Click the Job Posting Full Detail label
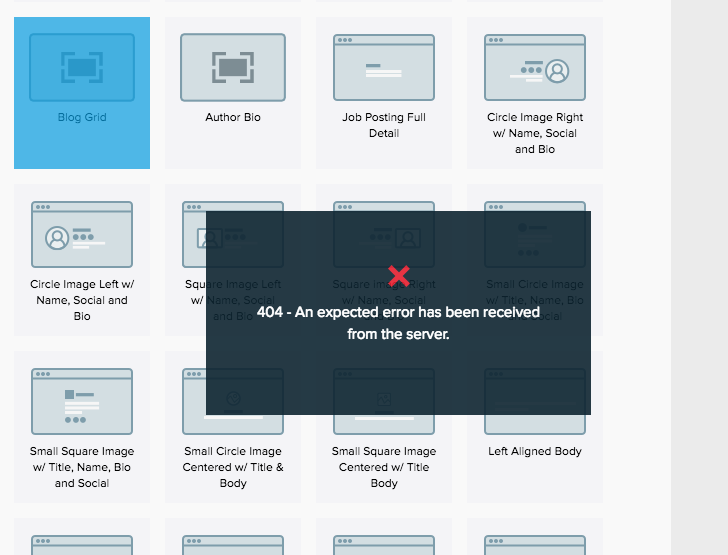728x555 pixels. 384,125
